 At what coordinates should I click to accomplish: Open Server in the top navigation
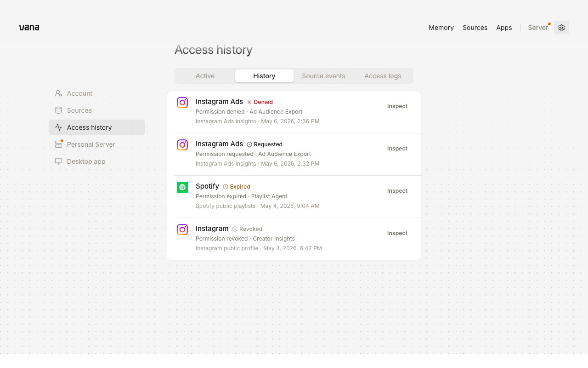[538, 28]
